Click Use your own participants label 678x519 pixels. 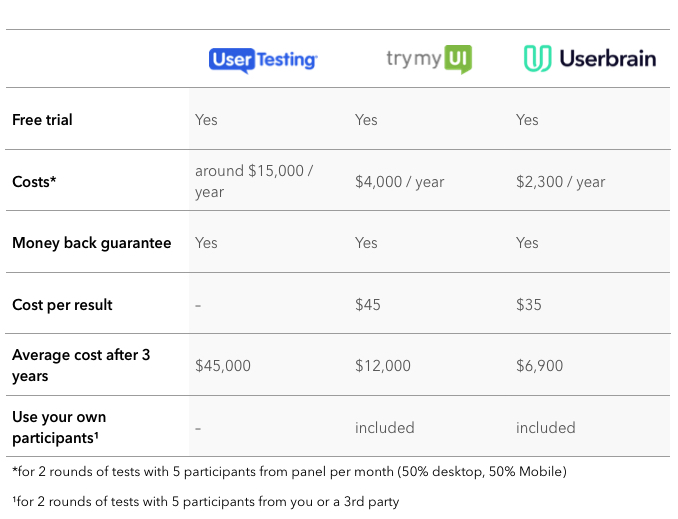tap(59, 427)
